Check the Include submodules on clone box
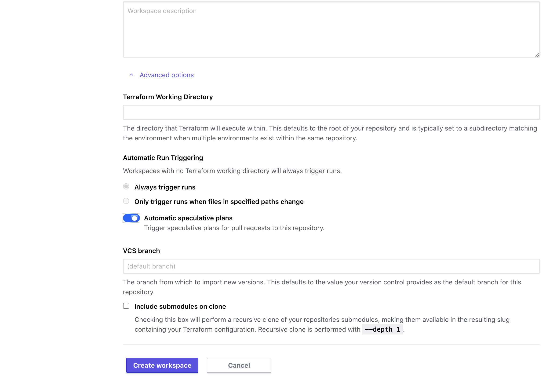This screenshot has width=553, height=392. tap(126, 306)
